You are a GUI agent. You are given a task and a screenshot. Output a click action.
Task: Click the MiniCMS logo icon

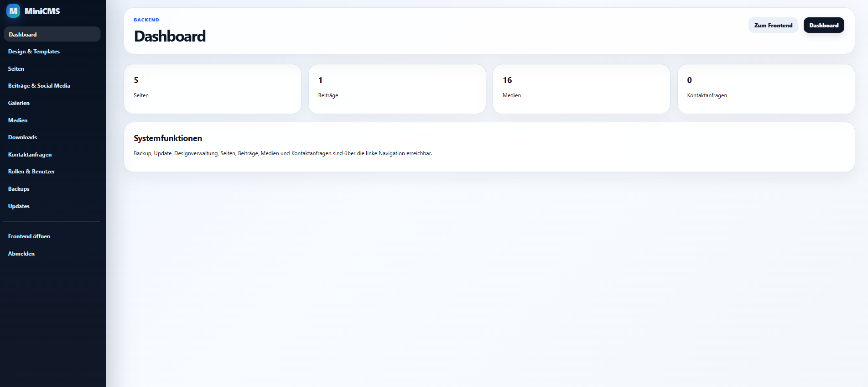[x=13, y=11]
